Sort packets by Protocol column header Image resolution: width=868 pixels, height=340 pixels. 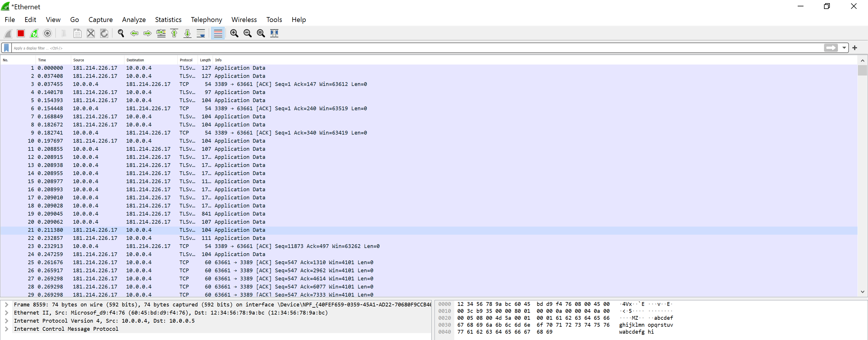pos(188,60)
